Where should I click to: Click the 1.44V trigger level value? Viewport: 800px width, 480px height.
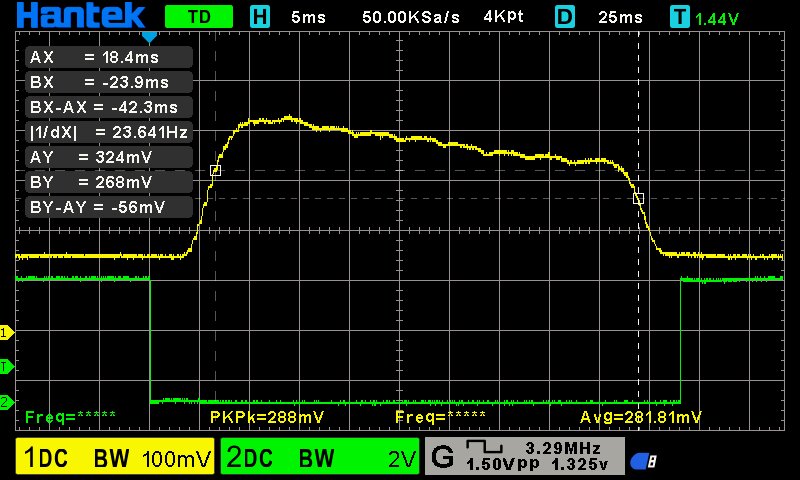(x=717, y=19)
